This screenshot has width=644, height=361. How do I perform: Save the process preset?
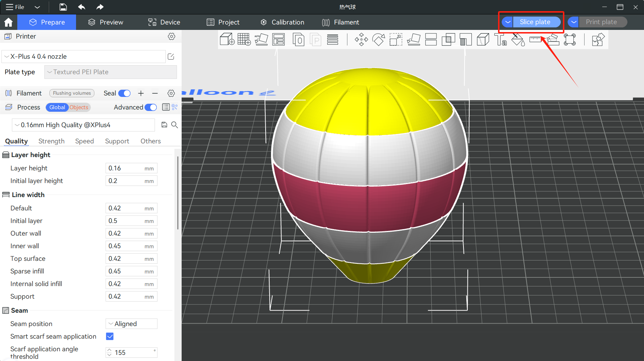164,125
